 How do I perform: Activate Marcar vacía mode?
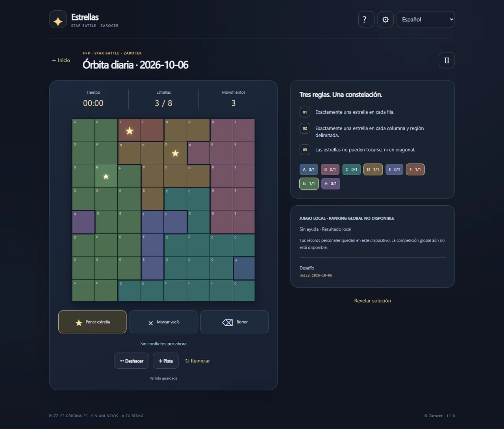click(163, 322)
